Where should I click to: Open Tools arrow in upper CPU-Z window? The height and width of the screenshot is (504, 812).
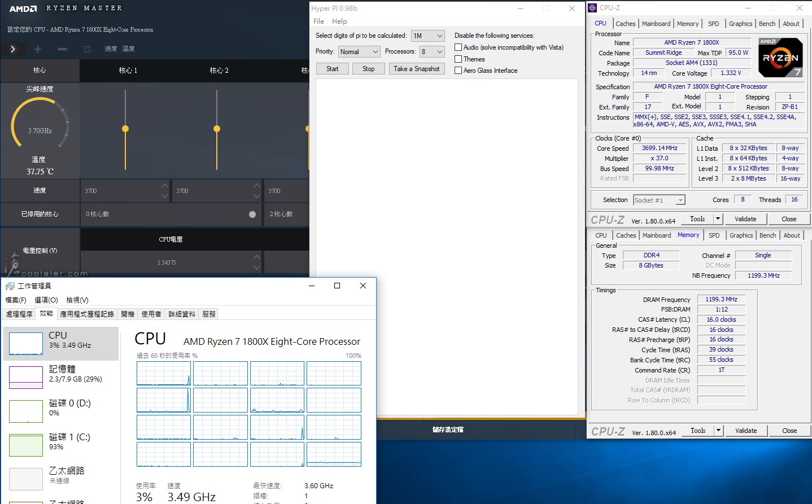point(718,219)
